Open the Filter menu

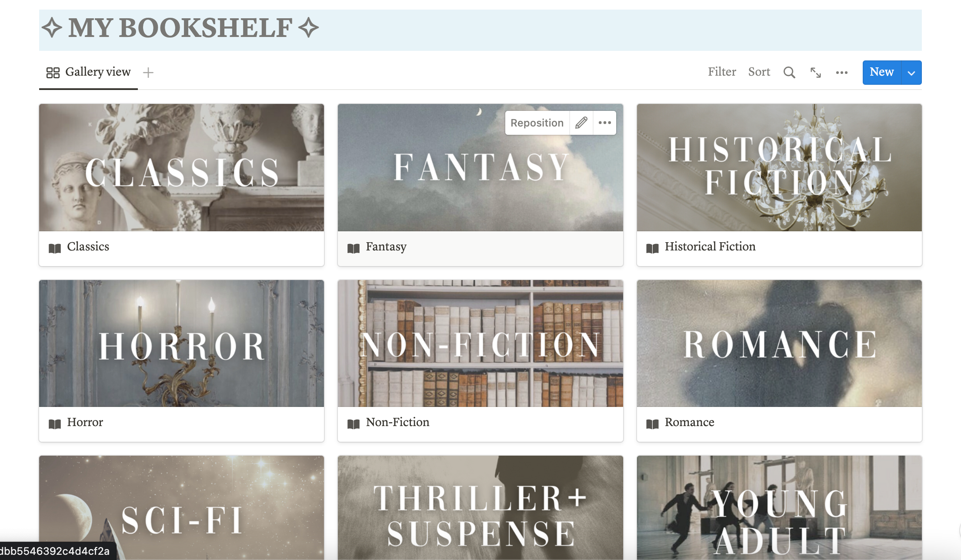[x=722, y=72]
